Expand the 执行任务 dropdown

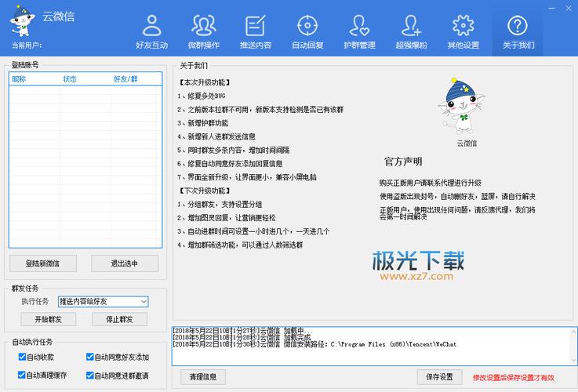(x=144, y=301)
